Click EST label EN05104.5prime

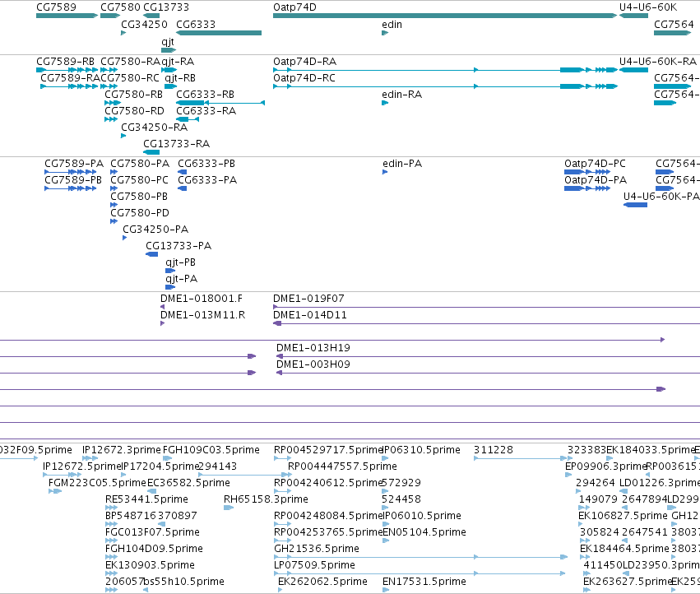click(x=424, y=532)
